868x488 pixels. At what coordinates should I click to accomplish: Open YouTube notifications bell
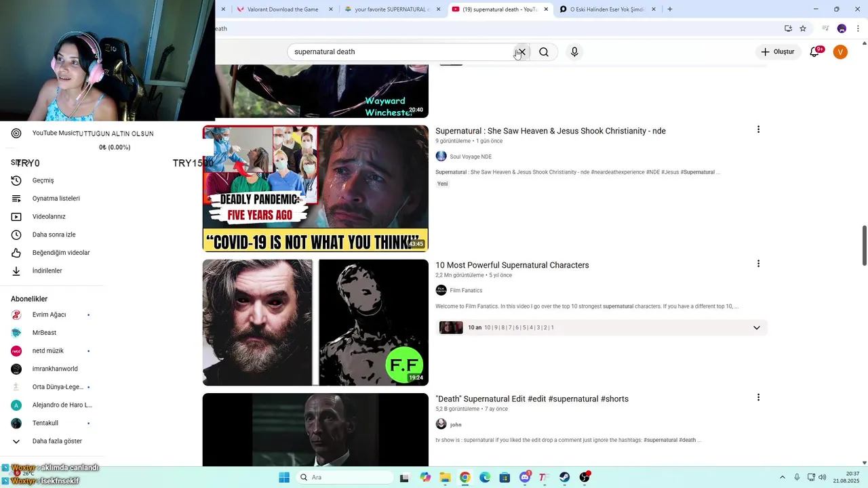814,52
